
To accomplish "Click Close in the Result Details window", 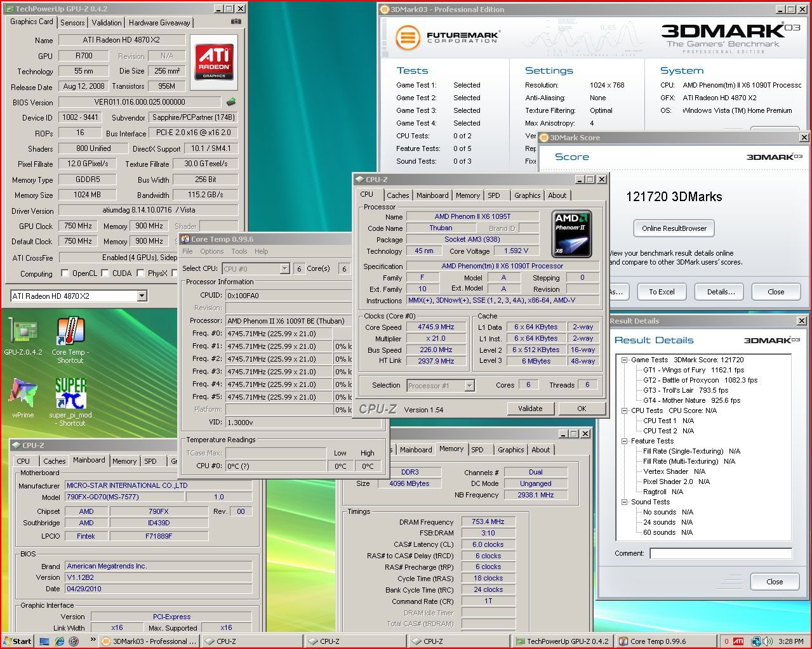I will (x=775, y=582).
